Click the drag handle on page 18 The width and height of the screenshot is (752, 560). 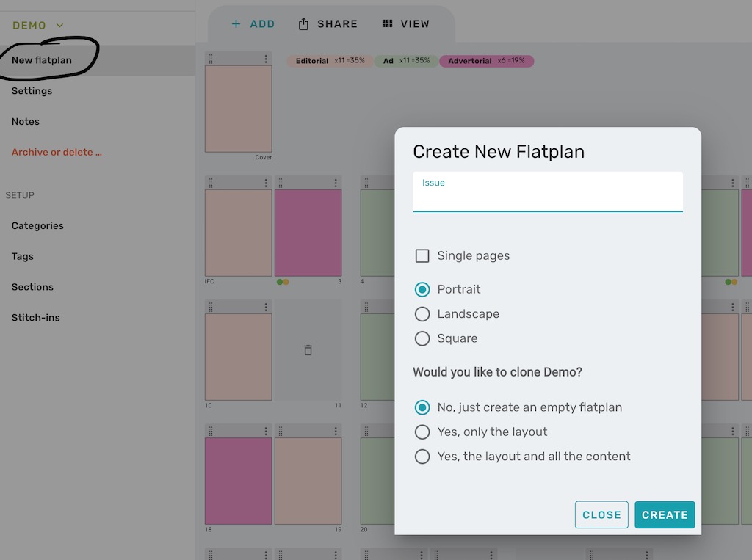coord(211,429)
